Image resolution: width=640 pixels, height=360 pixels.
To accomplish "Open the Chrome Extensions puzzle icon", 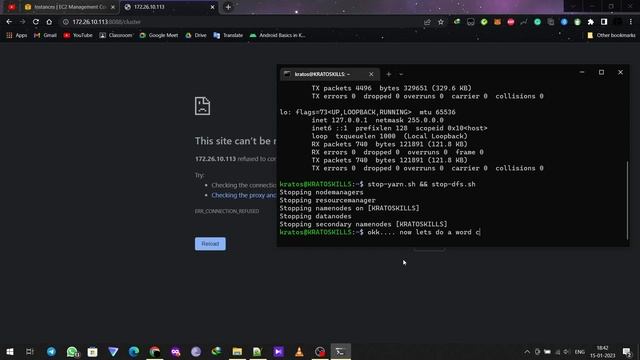I will pyautogui.click(x=591, y=22).
